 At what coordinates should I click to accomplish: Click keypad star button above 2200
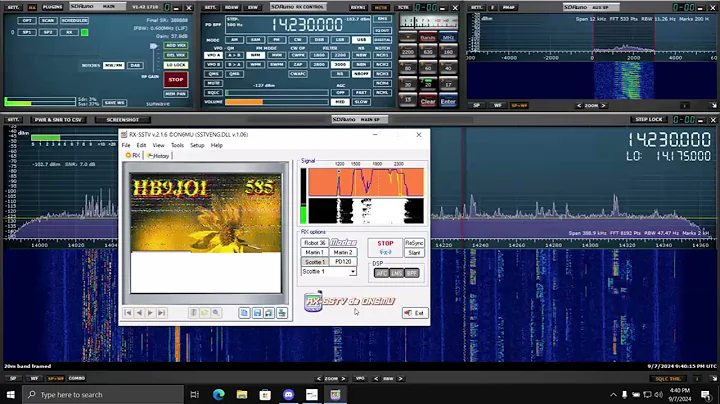click(x=408, y=37)
